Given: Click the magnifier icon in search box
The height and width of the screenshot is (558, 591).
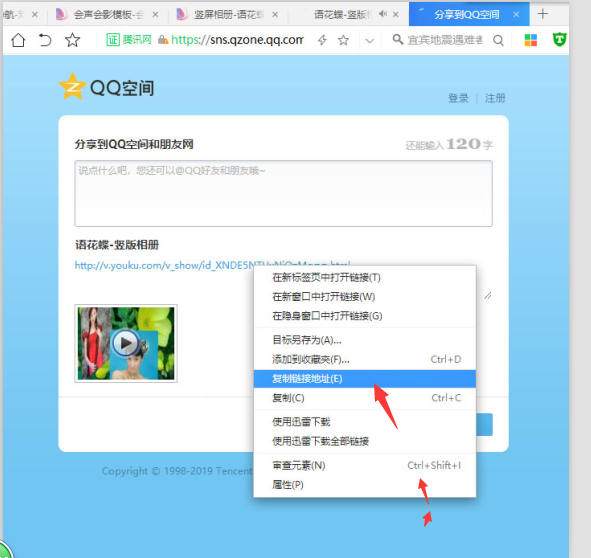Looking at the screenshot, I should (x=398, y=39).
